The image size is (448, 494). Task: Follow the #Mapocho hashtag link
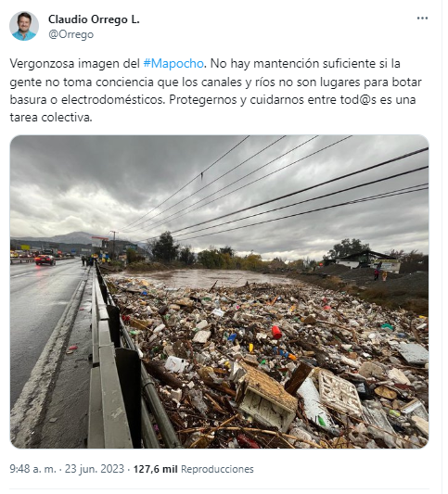(x=173, y=64)
